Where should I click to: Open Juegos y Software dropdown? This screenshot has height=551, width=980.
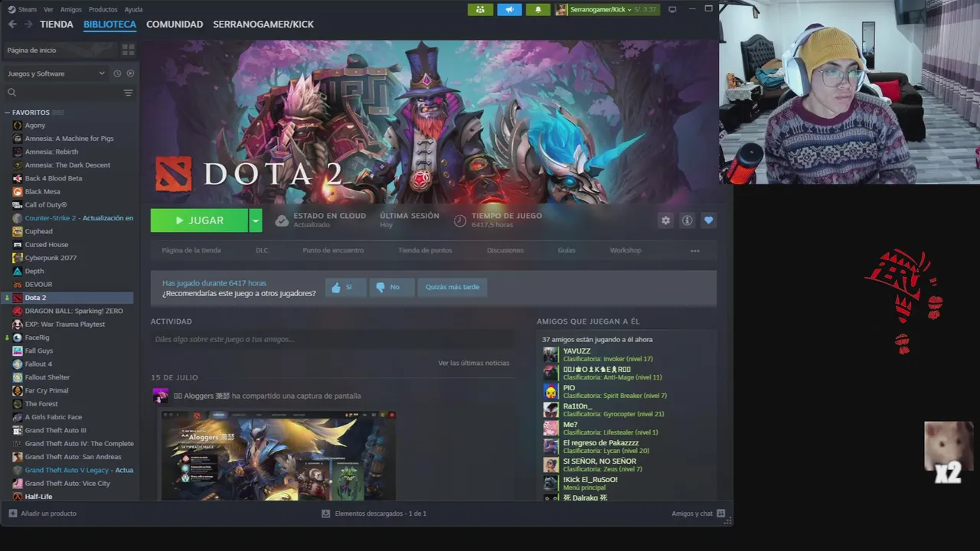pyautogui.click(x=56, y=73)
